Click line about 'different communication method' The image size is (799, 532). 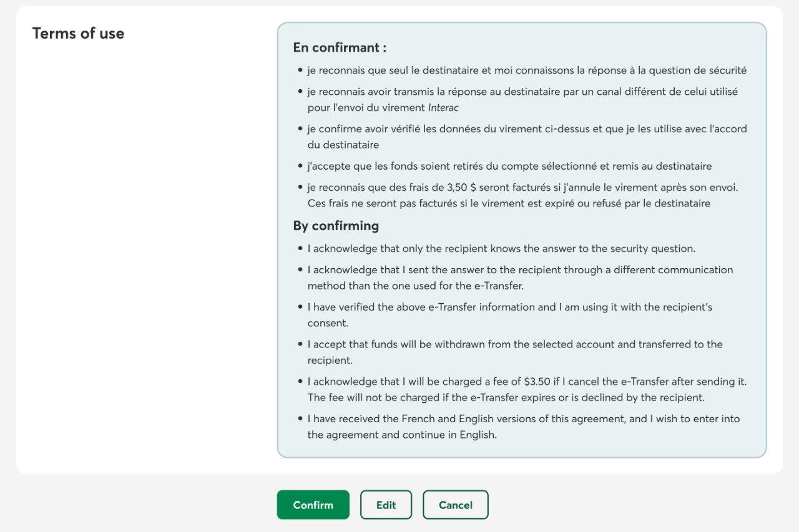pyautogui.click(x=519, y=270)
